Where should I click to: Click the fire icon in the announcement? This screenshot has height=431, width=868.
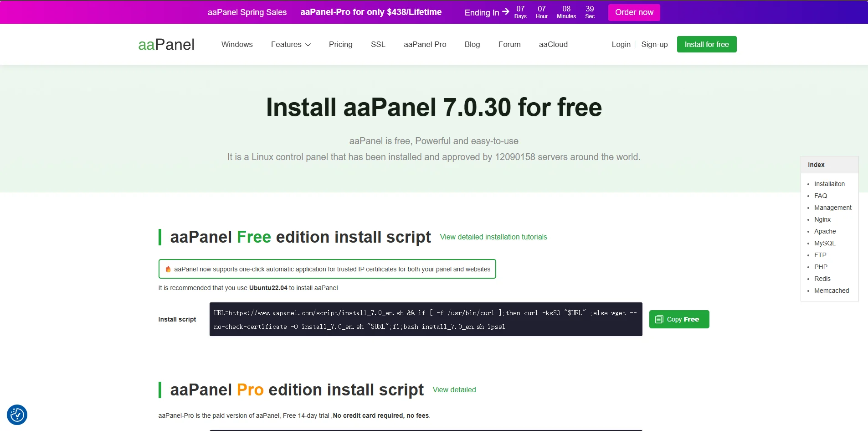click(168, 269)
